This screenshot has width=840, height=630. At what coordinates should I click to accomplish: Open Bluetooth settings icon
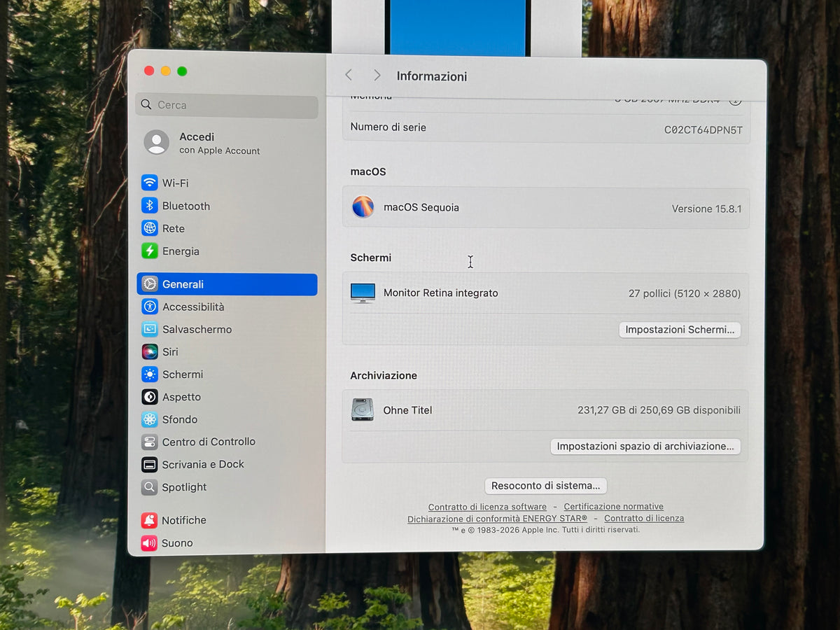[x=149, y=206]
